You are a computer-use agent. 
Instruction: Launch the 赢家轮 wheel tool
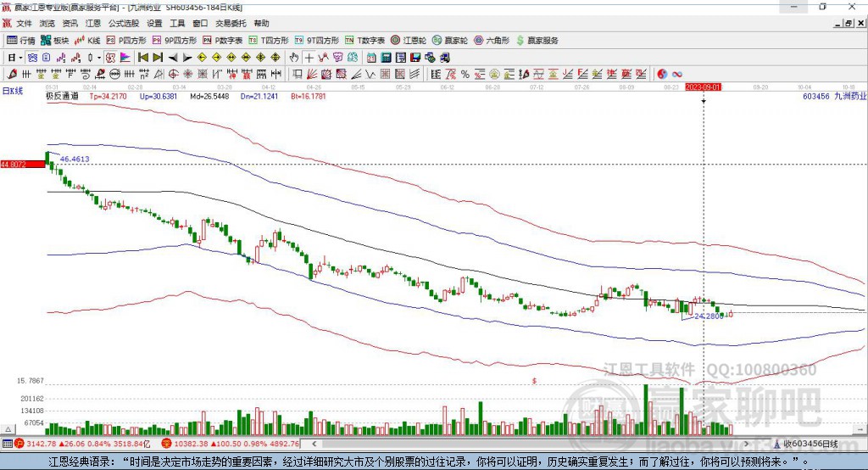(450, 41)
